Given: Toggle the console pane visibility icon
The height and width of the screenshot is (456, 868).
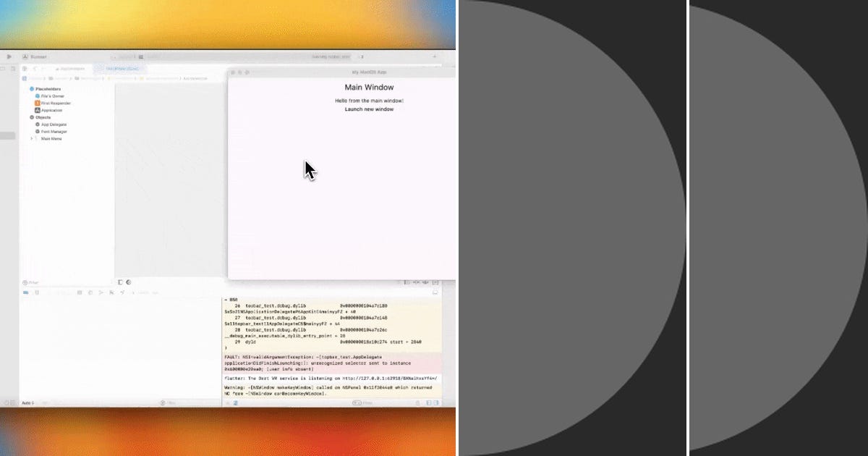Looking at the screenshot, I should pos(436,402).
